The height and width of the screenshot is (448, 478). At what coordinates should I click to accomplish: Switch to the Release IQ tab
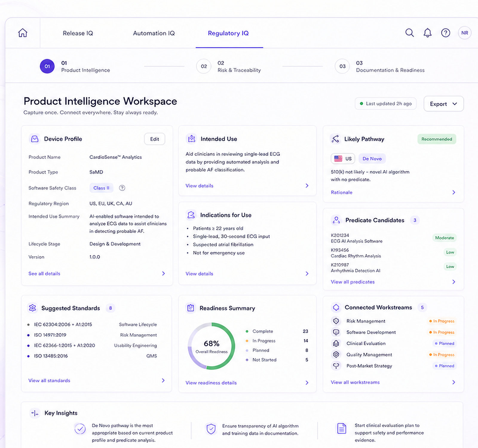pos(78,33)
